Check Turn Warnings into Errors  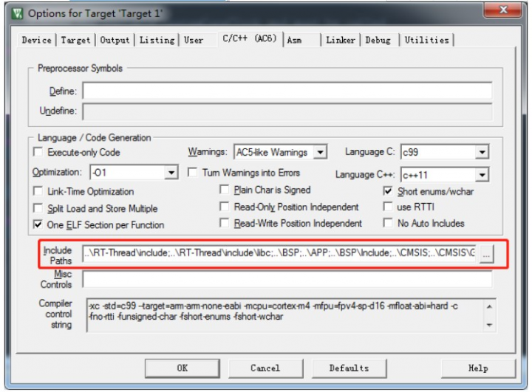(x=191, y=173)
